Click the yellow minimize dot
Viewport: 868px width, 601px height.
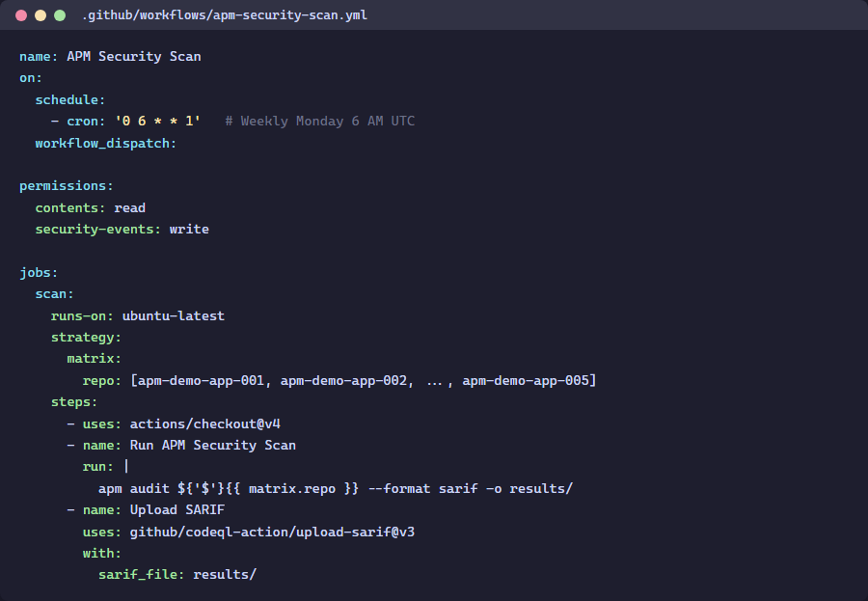tap(41, 15)
